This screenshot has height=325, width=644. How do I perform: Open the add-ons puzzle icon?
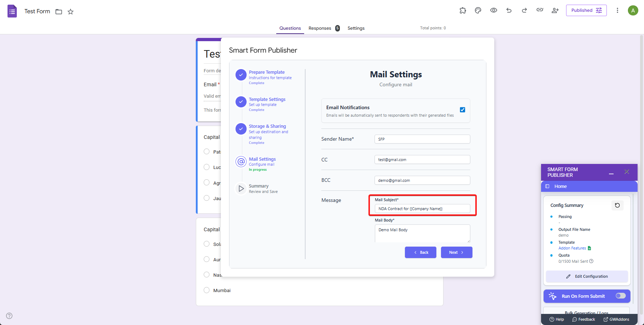[x=463, y=10]
